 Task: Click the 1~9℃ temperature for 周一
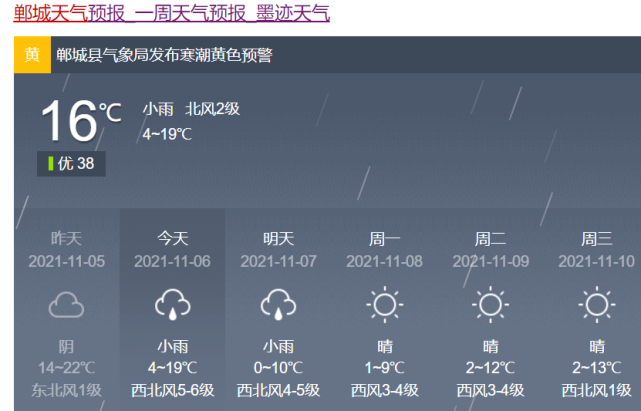pyautogui.click(x=384, y=368)
